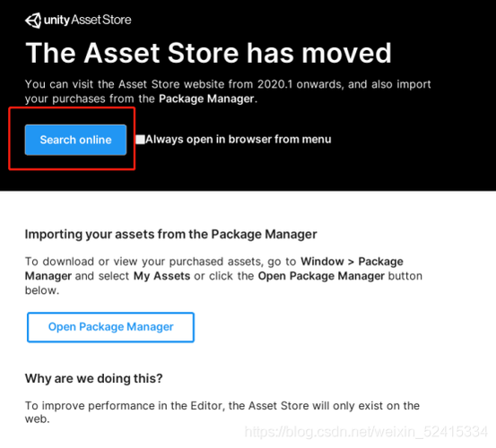This screenshot has width=496, height=448.
Task: Select 'The Asset Store has moved' headline
Action: 208,53
